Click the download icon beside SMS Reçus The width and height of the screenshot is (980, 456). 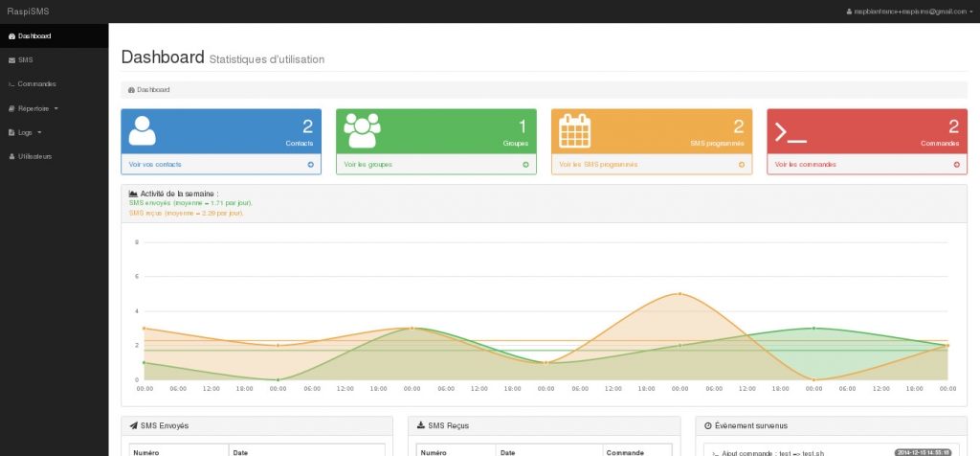point(421,425)
